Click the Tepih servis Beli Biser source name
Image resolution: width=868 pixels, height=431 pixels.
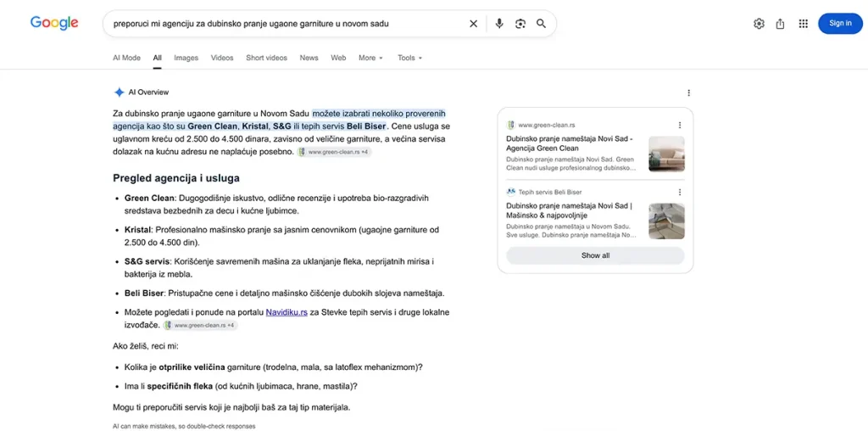pyautogui.click(x=550, y=193)
